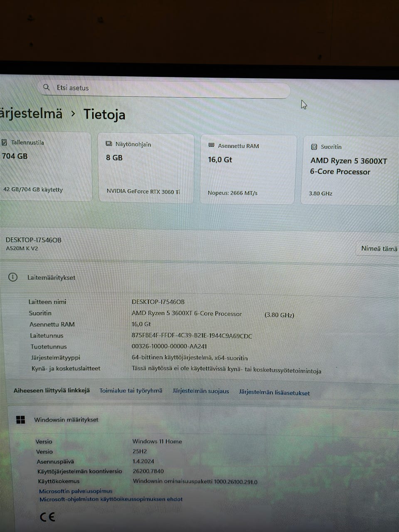
Task: Click the AMD Ryzen 5 3600XT value beside Suoritin
Action: [187, 313]
